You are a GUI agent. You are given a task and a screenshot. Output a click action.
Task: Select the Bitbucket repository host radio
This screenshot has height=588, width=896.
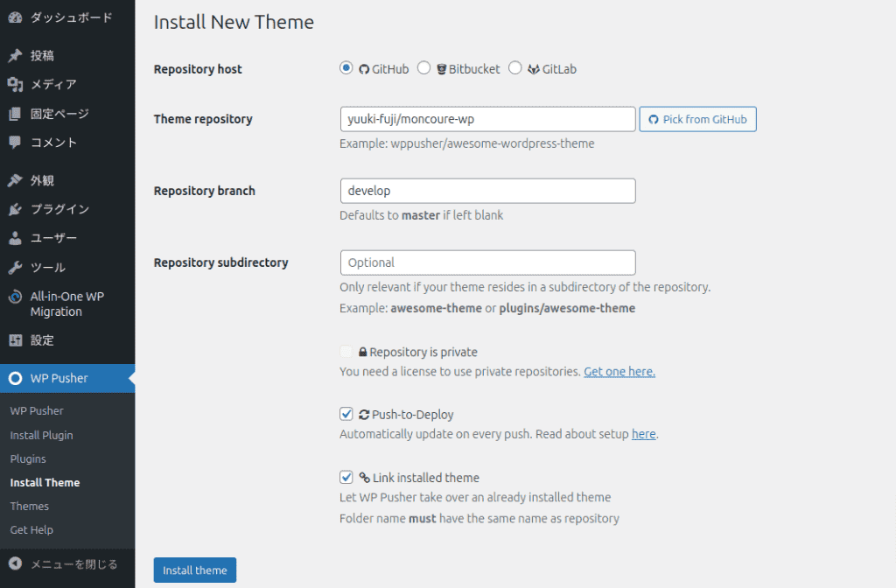[x=423, y=68]
